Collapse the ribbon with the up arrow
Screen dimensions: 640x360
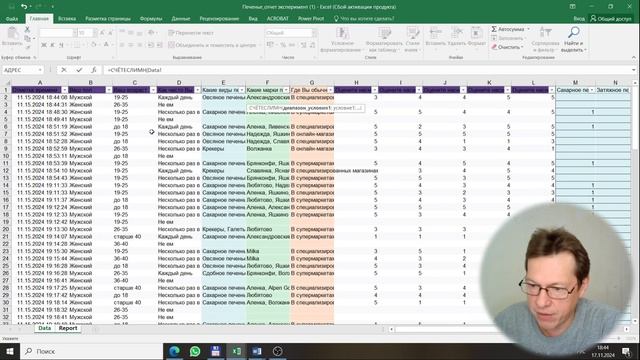pyautogui.click(x=633, y=58)
